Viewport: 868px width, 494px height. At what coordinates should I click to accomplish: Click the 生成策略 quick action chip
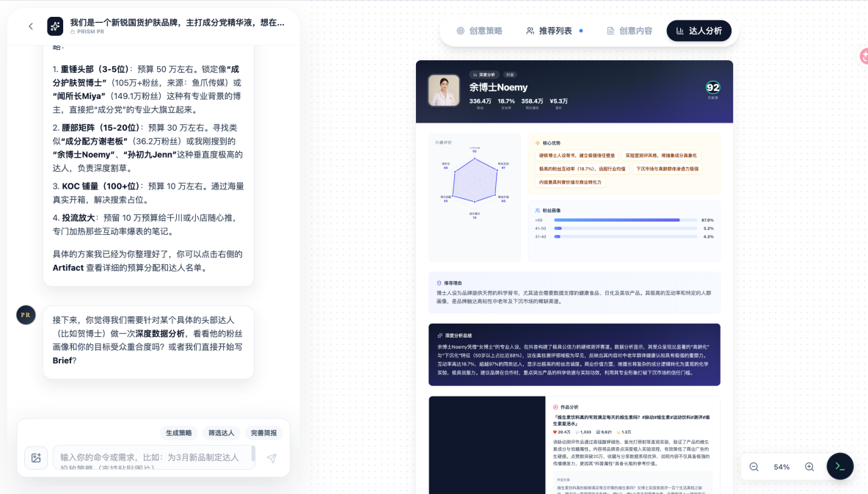(178, 433)
